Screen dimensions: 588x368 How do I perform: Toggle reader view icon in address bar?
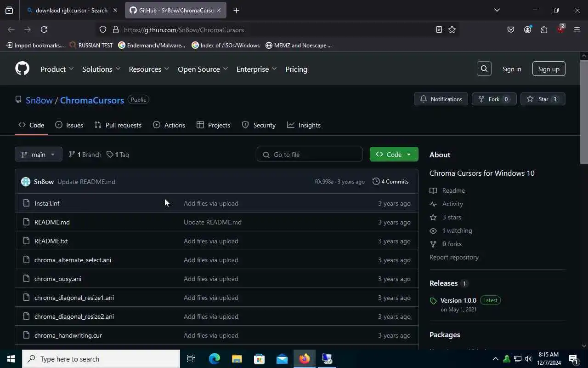(439, 29)
